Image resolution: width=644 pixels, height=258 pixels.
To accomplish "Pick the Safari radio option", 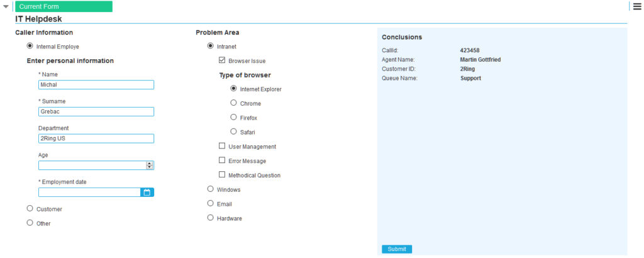I will click(234, 132).
